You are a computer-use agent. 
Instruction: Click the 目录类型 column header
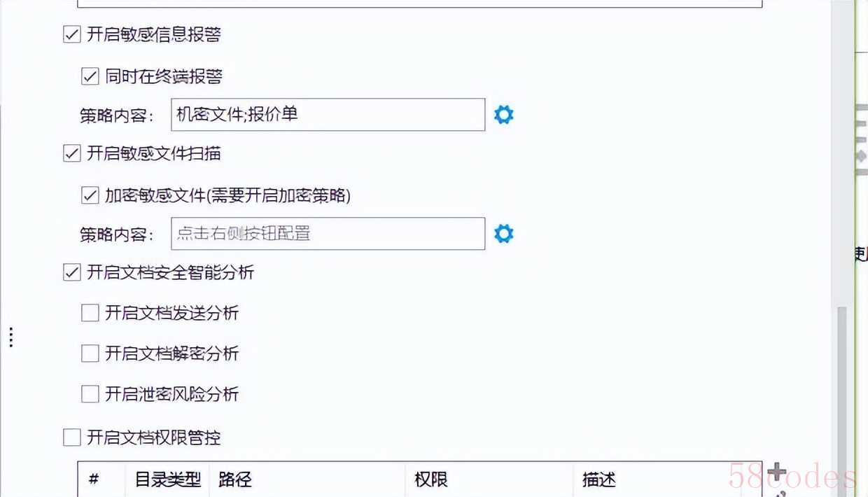(168, 479)
